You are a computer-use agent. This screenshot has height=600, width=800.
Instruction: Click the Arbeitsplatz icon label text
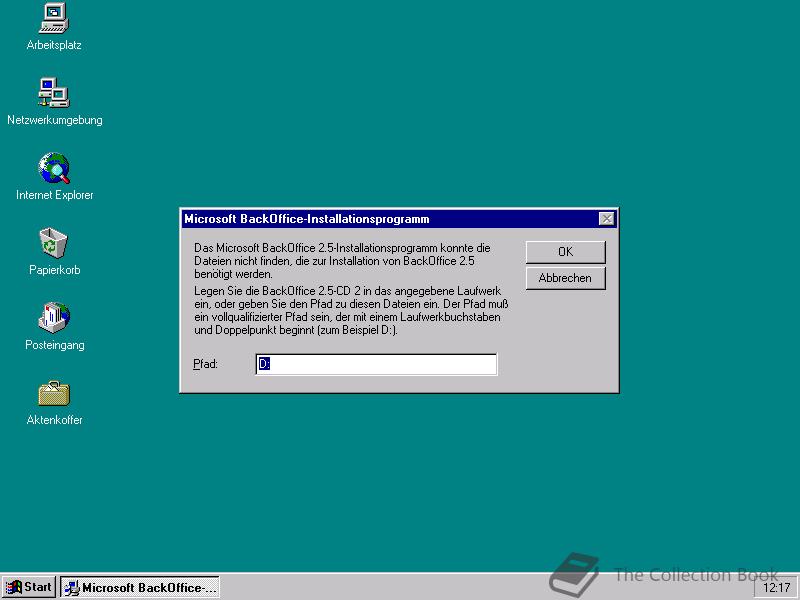coord(54,45)
